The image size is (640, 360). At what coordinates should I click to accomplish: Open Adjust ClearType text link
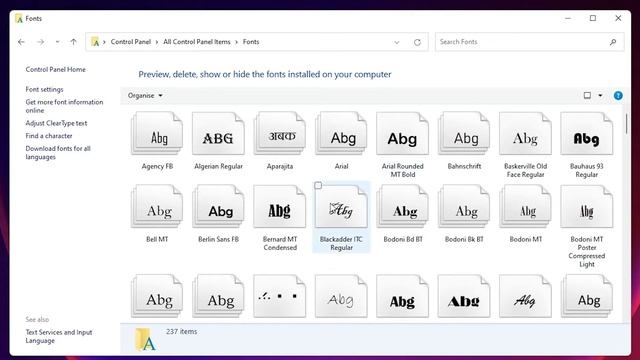point(56,123)
